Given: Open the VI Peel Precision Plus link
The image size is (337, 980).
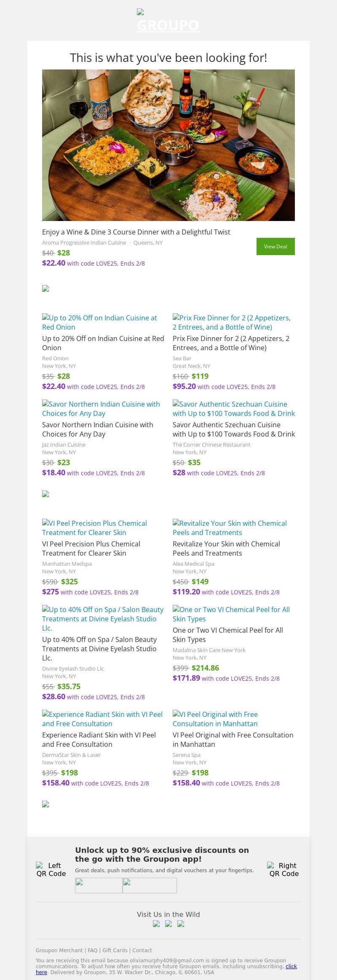Looking at the screenshot, I should click(x=94, y=528).
